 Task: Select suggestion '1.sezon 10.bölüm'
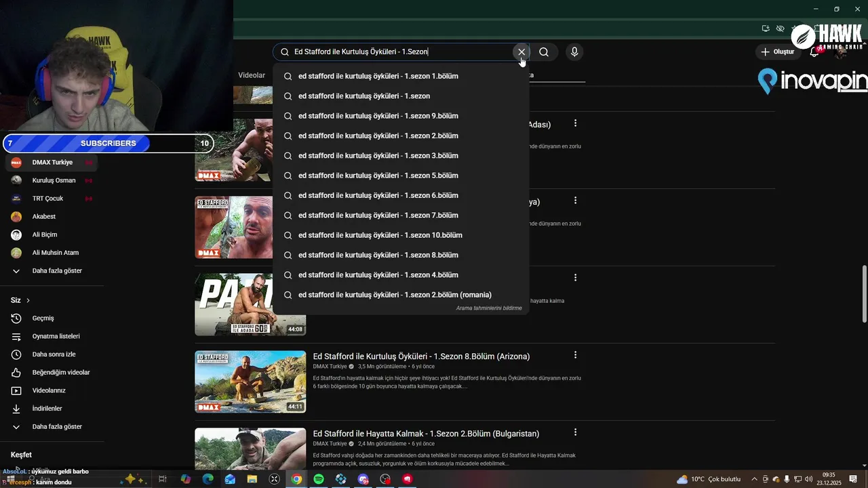pyautogui.click(x=400, y=235)
